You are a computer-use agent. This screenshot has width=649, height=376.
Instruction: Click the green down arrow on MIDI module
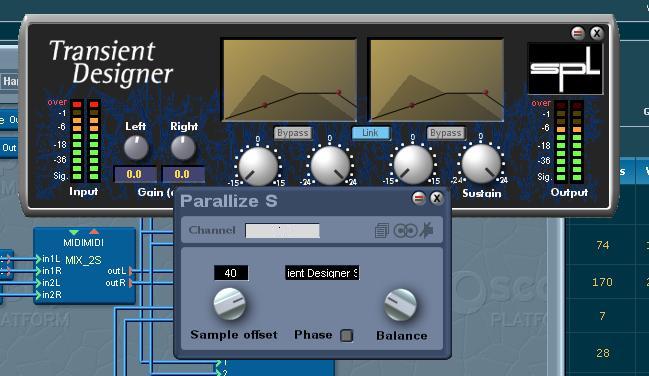pyautogui.click(x=74, y=232)
